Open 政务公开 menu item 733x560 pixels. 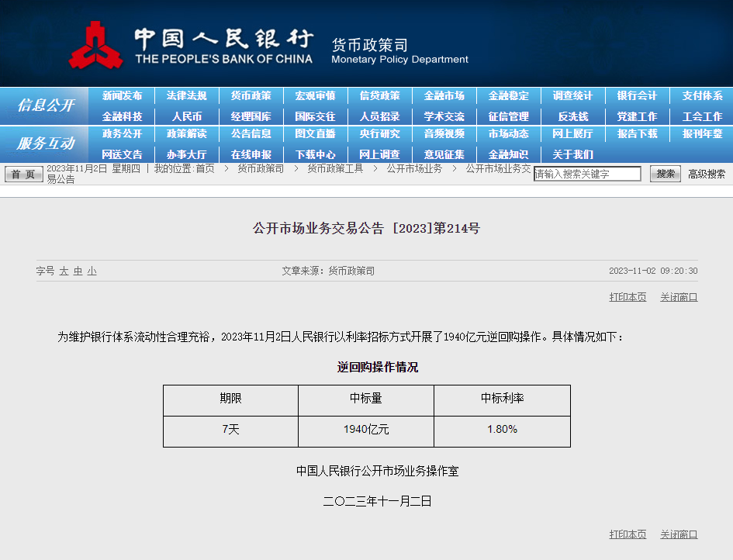[122, 133]
